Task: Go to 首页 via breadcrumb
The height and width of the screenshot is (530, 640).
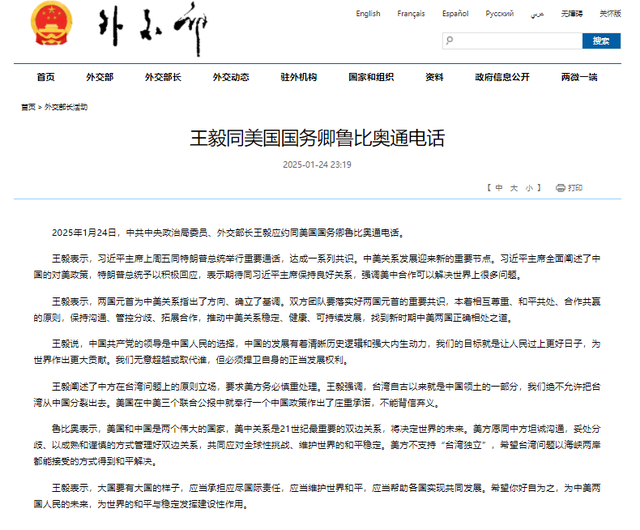Action: point(28,107)
